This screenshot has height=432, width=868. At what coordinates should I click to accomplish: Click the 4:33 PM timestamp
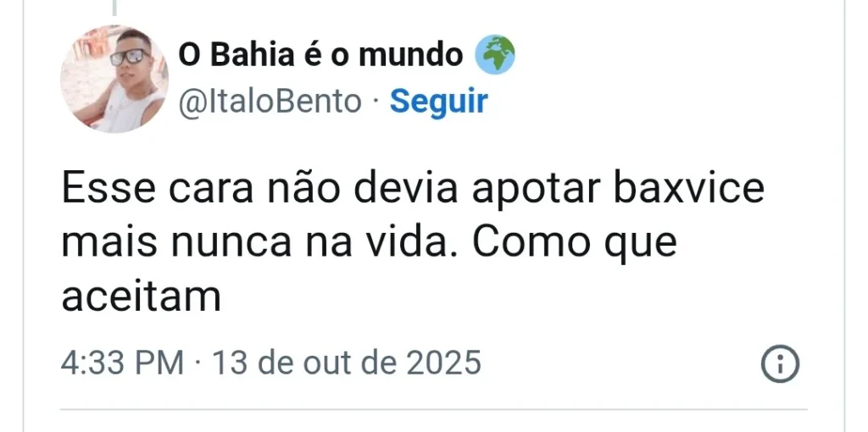tap(122, 363)
